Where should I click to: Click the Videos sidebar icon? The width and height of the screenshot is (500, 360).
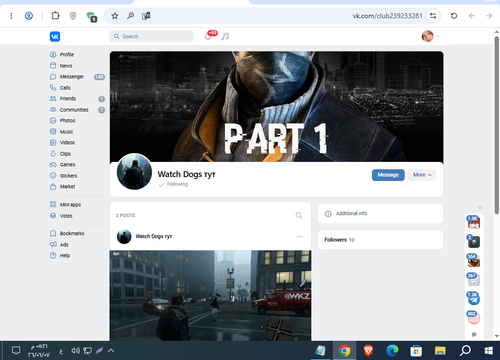[53, 143]
